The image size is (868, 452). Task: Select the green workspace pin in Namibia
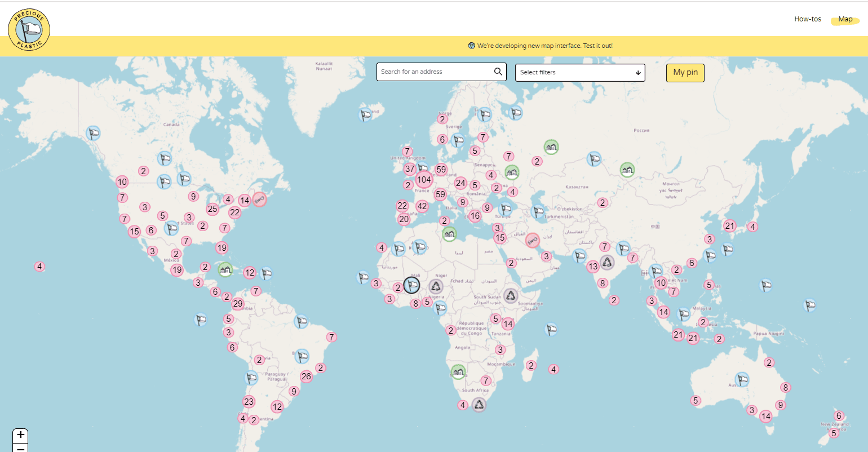pos(458,372)
